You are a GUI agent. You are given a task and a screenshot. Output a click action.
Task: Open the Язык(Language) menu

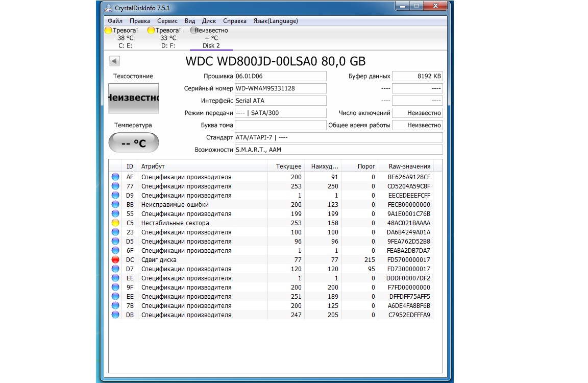(276, 21)
